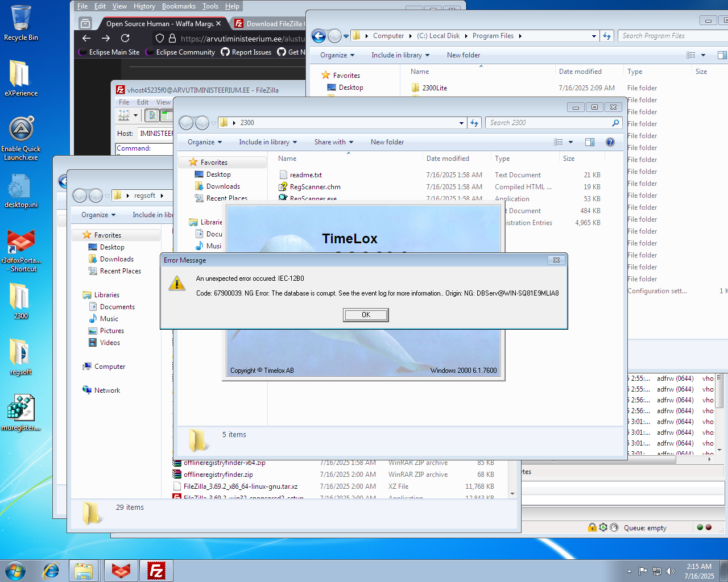
Task: Click FileZilla auto transfer type gear icon
Action: (x=603, y=527)
